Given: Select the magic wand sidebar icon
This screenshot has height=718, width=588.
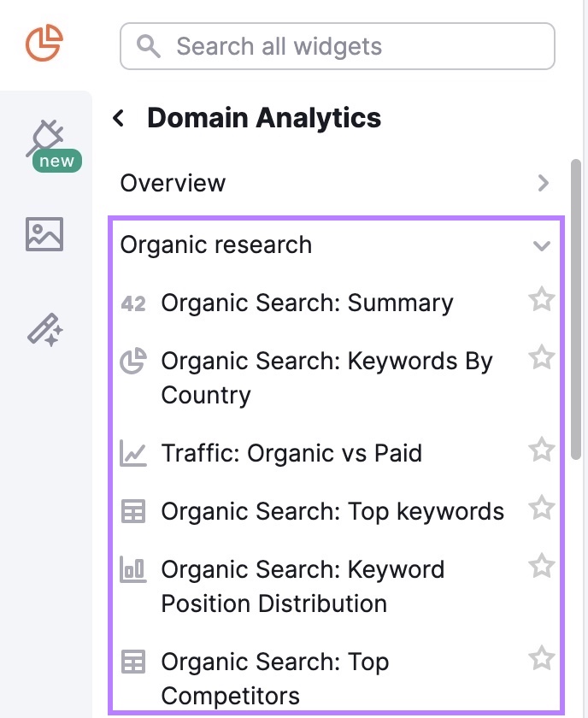Looking at the screenshot, I should pos(45,330).
